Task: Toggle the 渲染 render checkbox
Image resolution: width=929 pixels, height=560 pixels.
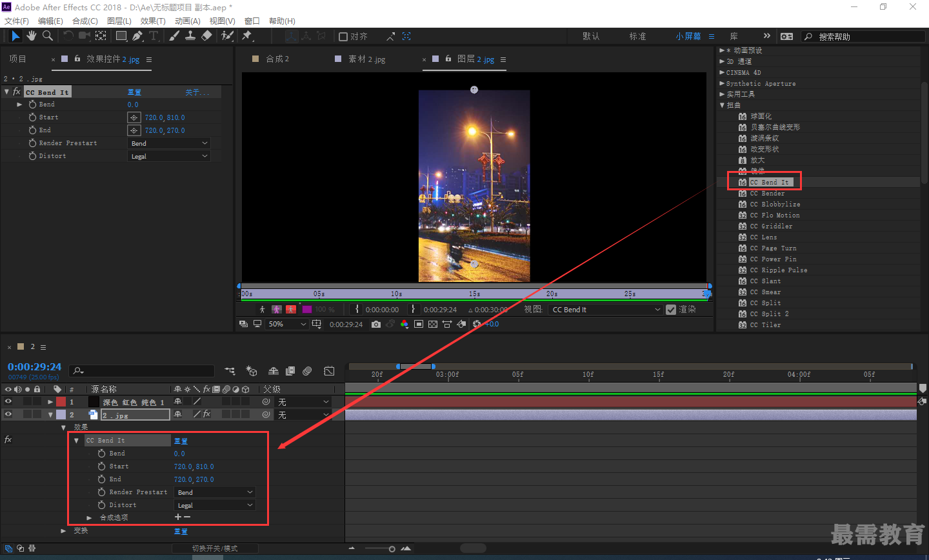Action: pyautogui.click(x=671, y=310)
